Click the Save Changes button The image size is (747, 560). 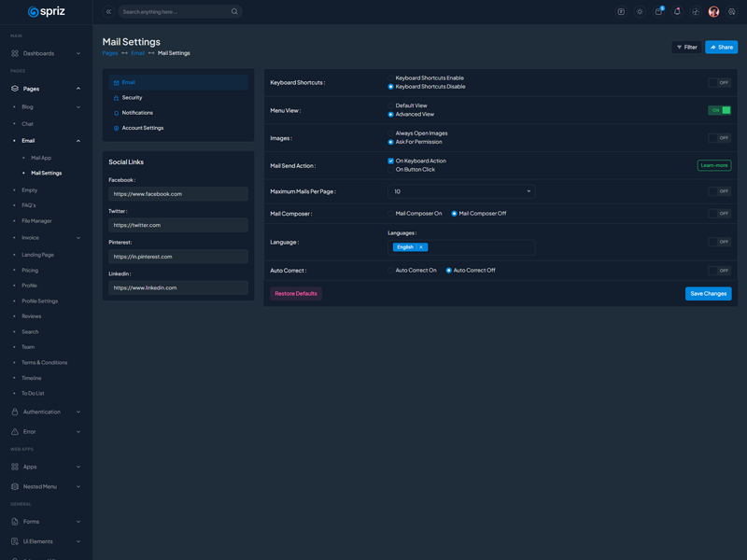[x=708, y=293]
